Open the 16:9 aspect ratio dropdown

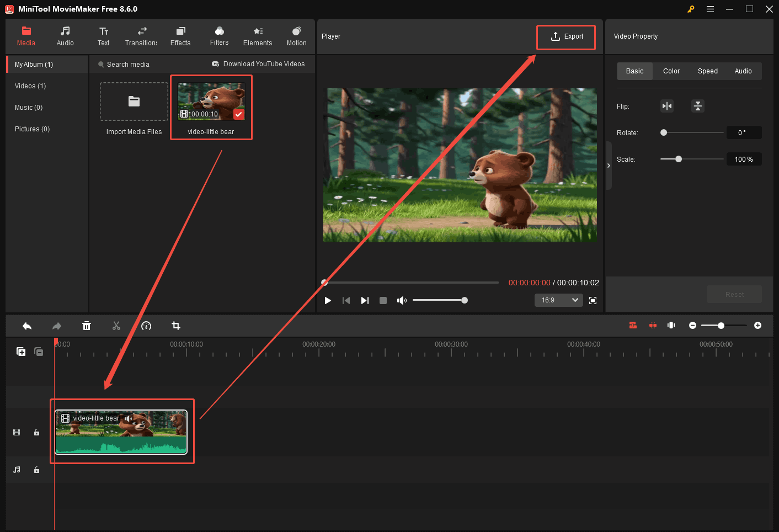(558, 300)
